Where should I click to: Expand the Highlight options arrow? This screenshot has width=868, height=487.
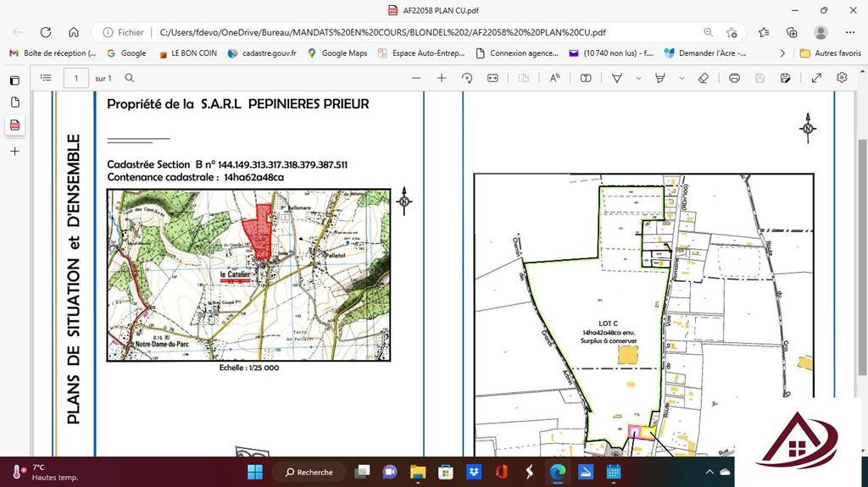tap(682, 78)
